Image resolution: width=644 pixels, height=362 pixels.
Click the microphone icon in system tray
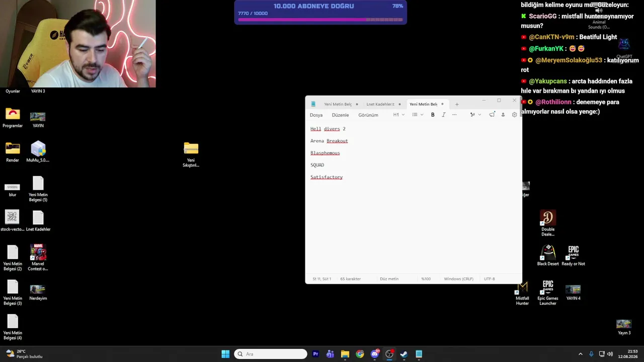pos(591,354)
